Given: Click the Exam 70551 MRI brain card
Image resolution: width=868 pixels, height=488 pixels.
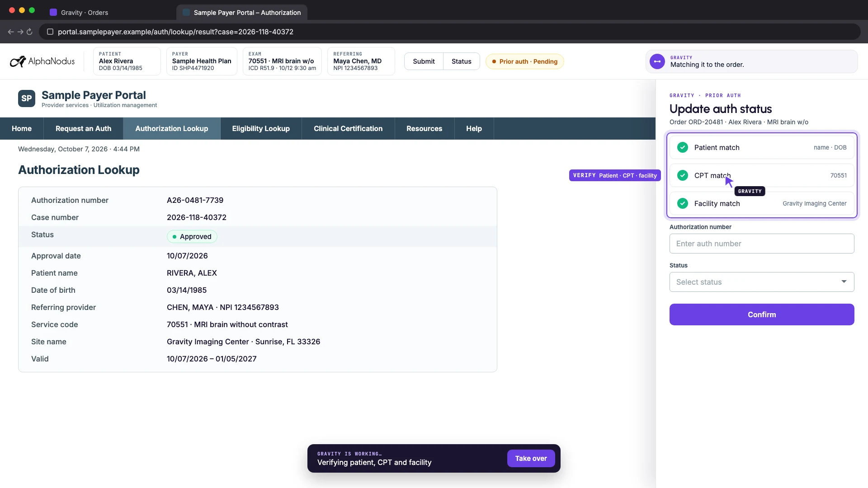Looking at the screenshot, I should click(x=282, y=61).
